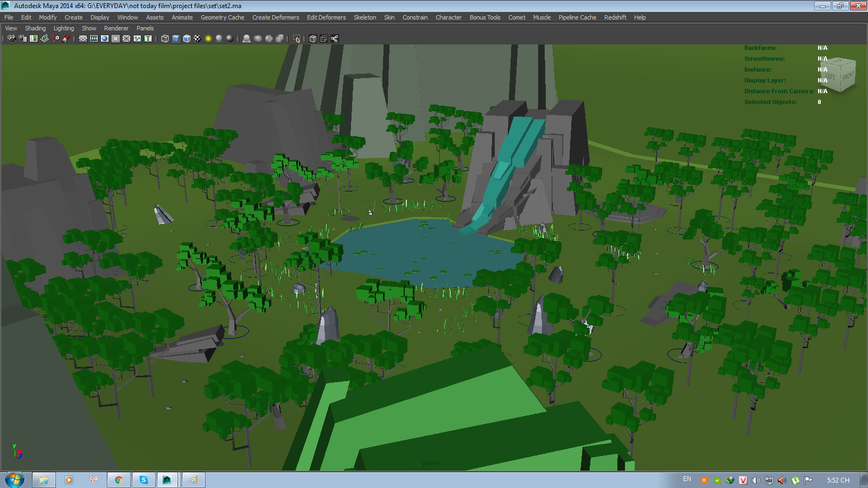The height and width of the screenshot is (488, 868).
Task: Toggle wireframe display mode
Action: tap(164, 38)
